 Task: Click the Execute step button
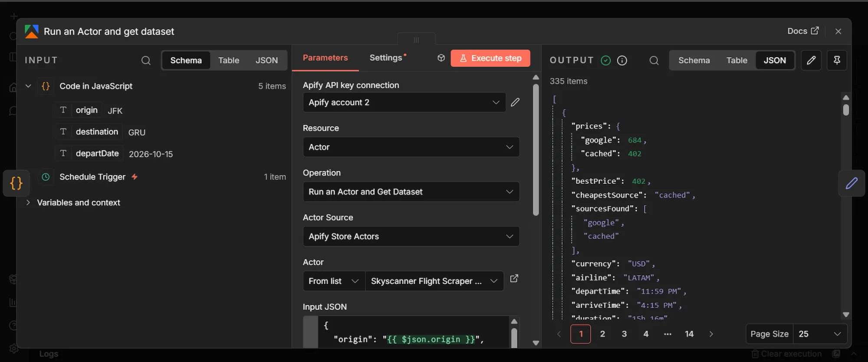(490, 58)
